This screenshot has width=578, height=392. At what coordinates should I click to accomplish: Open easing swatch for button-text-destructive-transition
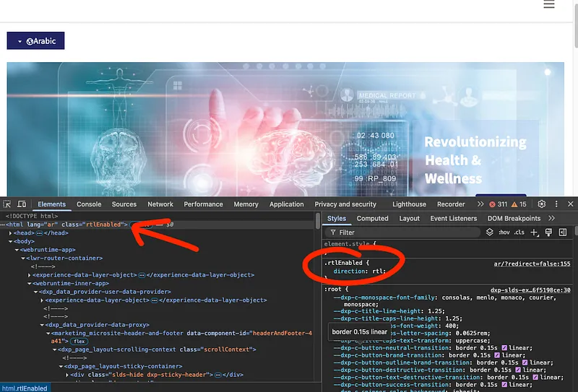[535, 378]
